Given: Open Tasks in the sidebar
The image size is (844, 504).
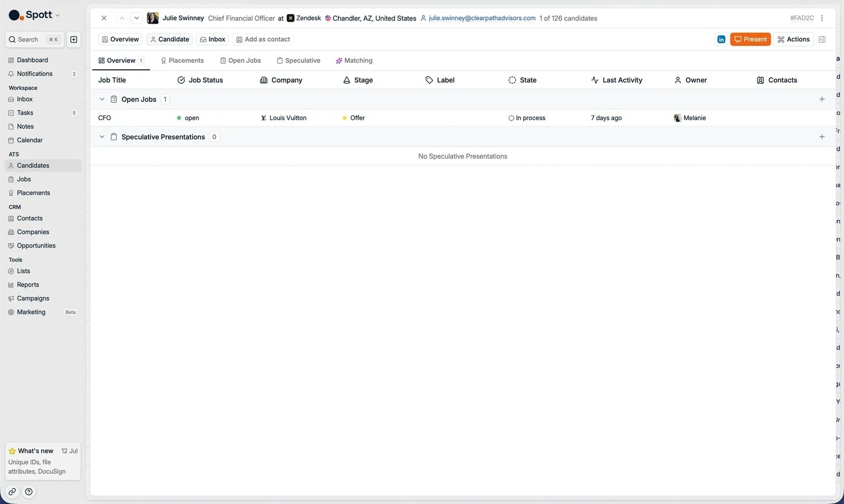Looking at the screenshot, I should pos(43,113).
